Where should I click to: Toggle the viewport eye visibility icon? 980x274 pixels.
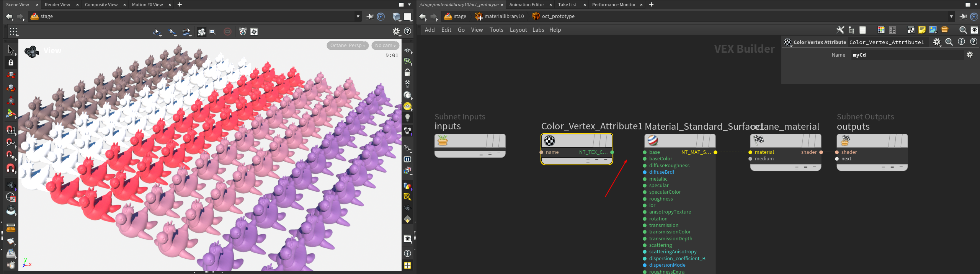tap(407, 239)
